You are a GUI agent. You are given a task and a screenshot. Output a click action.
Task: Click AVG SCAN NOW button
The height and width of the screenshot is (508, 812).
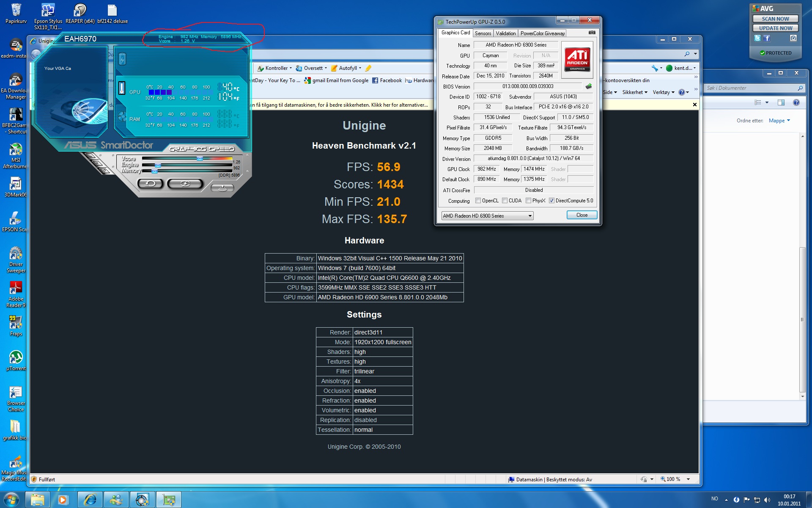click(775, 19)
